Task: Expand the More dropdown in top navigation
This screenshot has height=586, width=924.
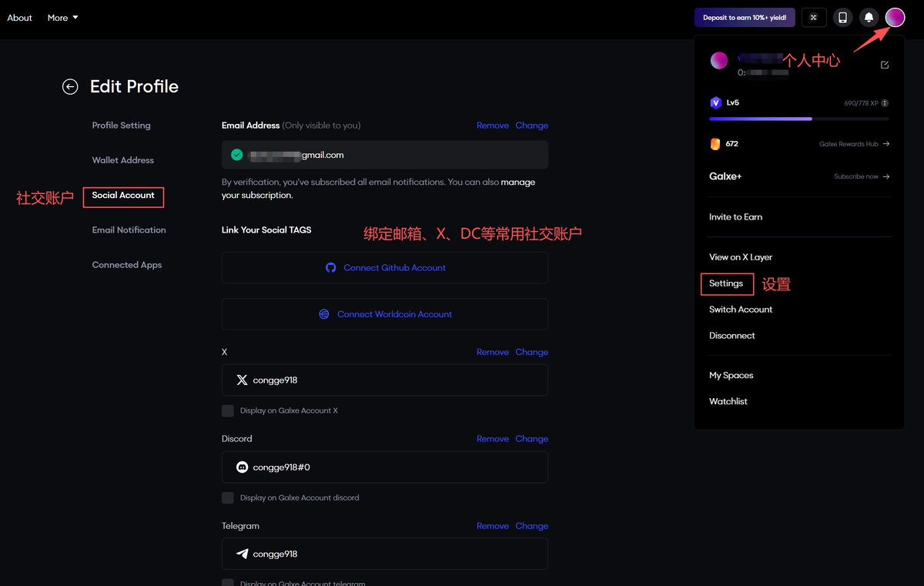Action: [x=62, y=18]
